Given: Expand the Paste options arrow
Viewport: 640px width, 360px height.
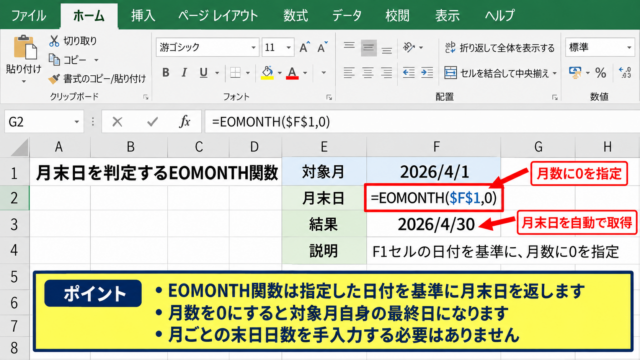Looking at the screenshot, I should [24, 82].
